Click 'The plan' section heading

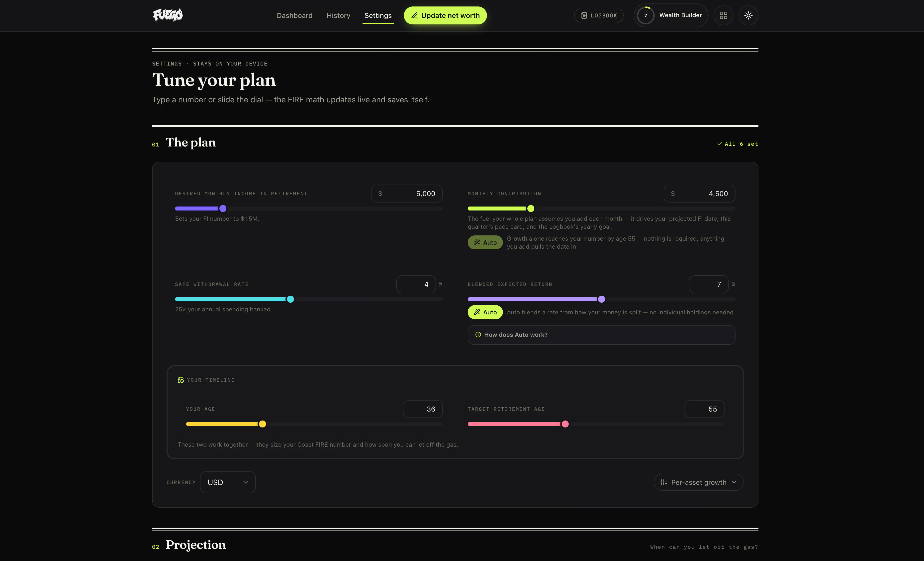(190, 142)
